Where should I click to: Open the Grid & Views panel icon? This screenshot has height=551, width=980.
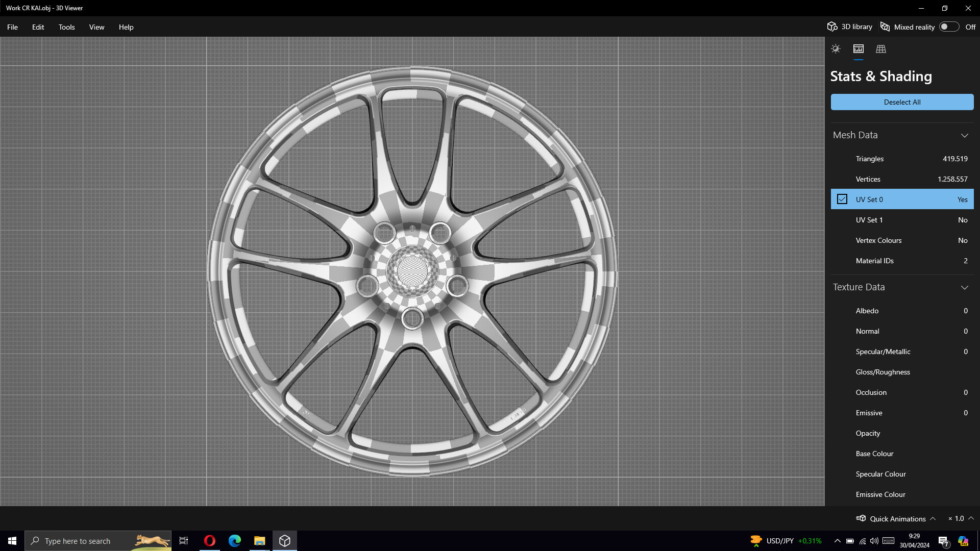point(881,49)
